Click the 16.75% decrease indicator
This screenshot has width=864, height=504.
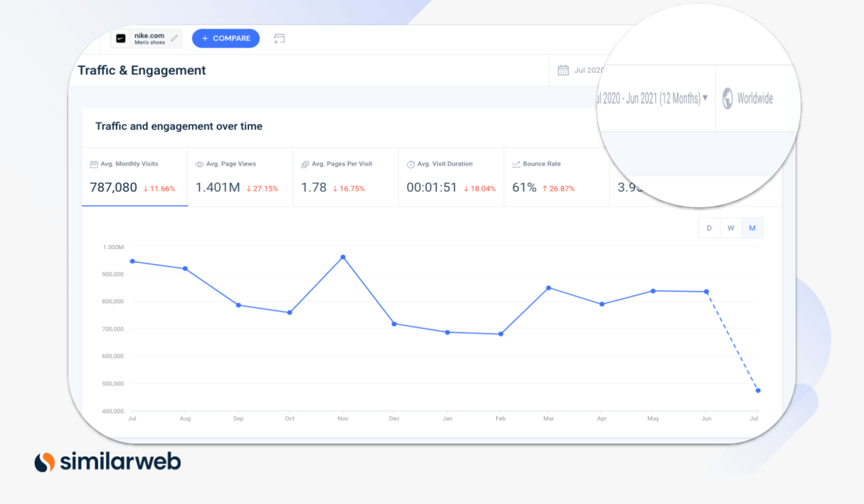349,189
